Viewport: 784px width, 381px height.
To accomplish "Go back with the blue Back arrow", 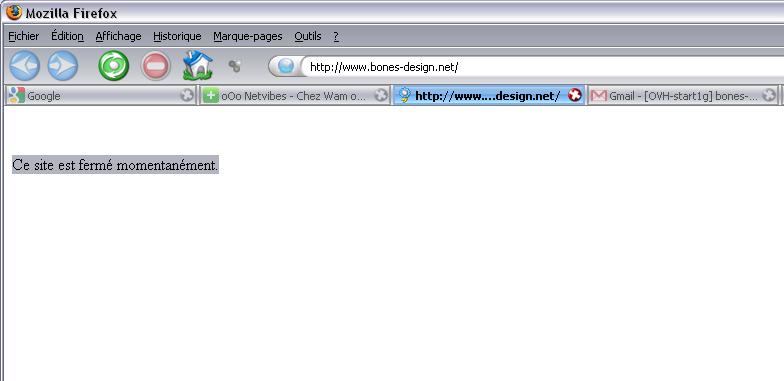I will (x=24, y=66).
